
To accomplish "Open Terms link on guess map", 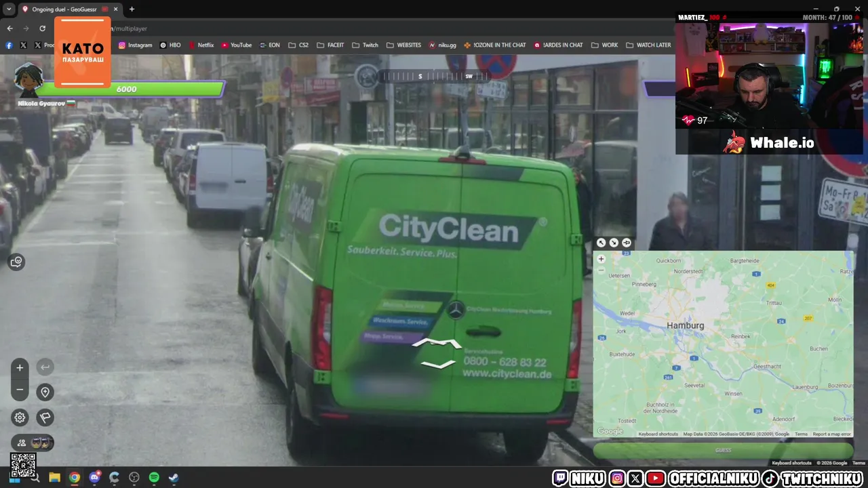I will (x=801, y=434).
